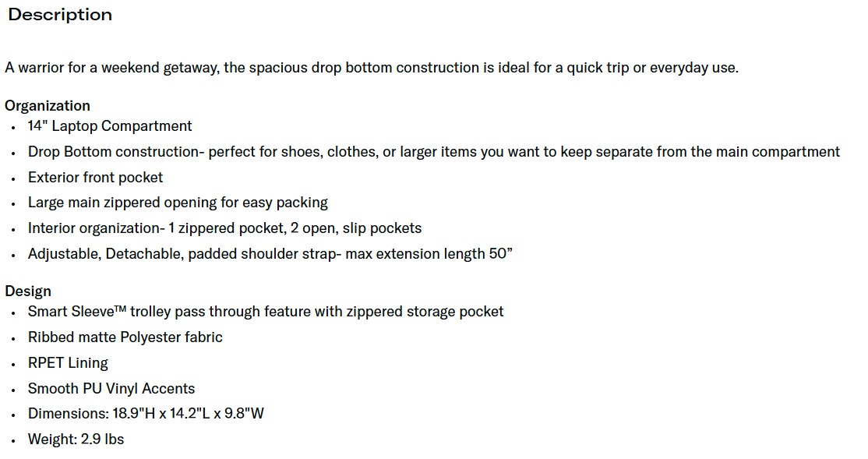The image size is (868, 459).
Task: Click the 14" Laptop Compartment line
Action: (x=110, y=126)
